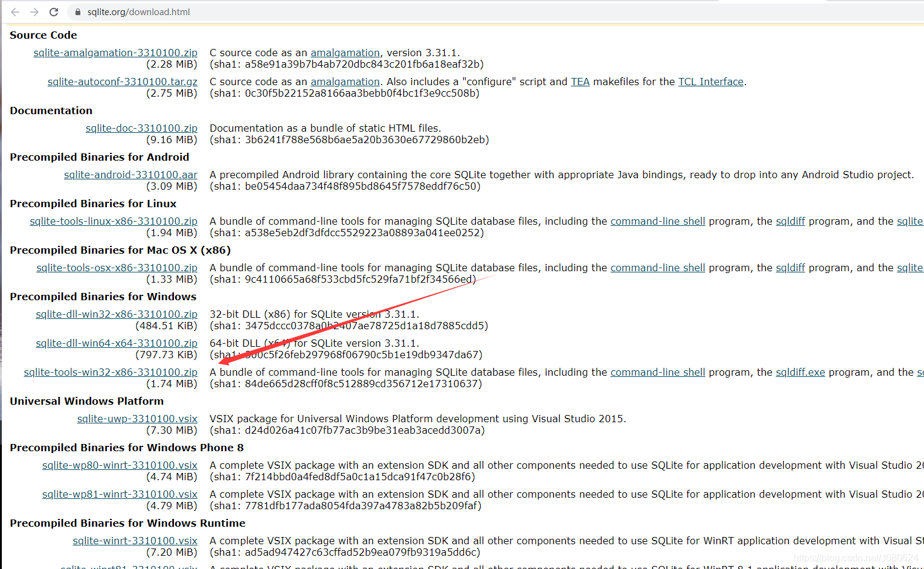Open sqldiff link in Mac OS X row

[791, 268]
